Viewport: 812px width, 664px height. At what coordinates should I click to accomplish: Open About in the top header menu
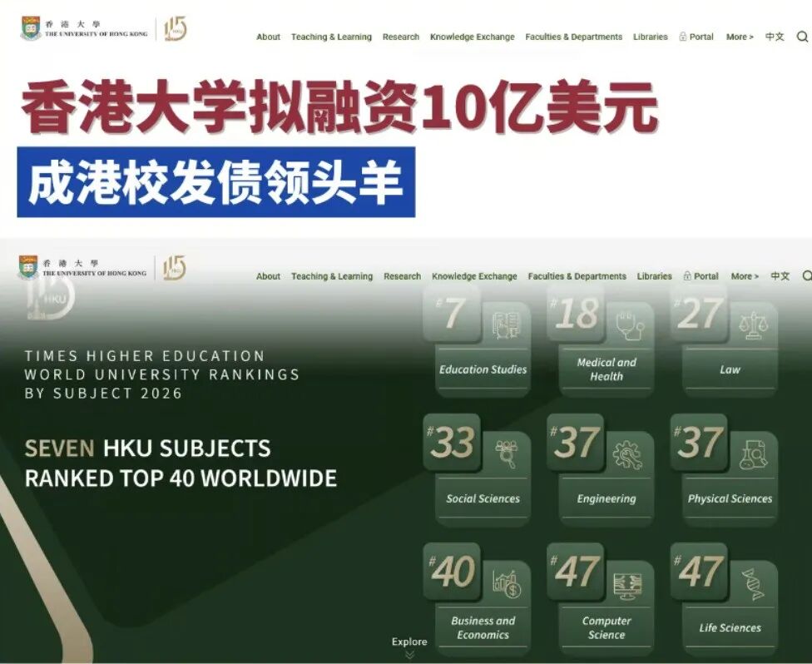click(x=268, y=37)
